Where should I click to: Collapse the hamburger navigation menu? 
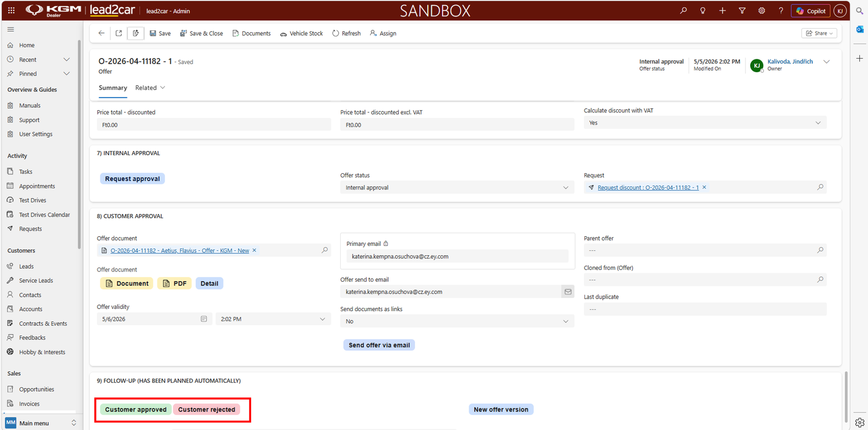click(10, 29)
